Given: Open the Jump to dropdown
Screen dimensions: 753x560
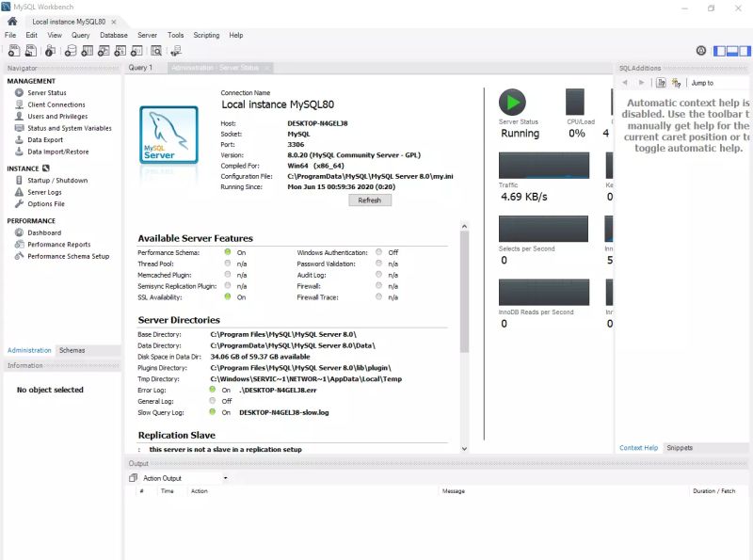Looking at the screenshot, I should pyautogui.click(x=702, y=83).
